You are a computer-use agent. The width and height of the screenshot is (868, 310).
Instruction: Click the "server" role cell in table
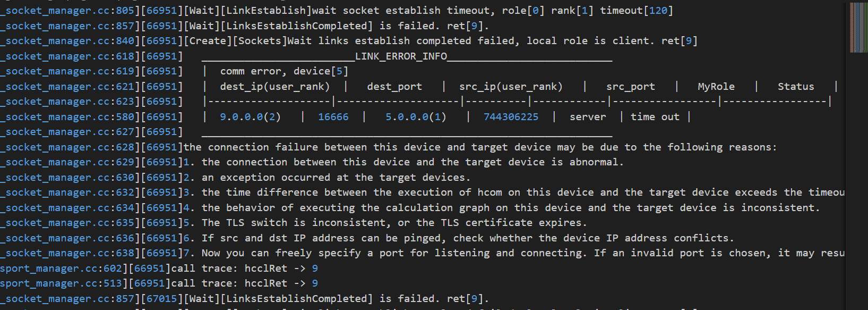click(588, 117)
